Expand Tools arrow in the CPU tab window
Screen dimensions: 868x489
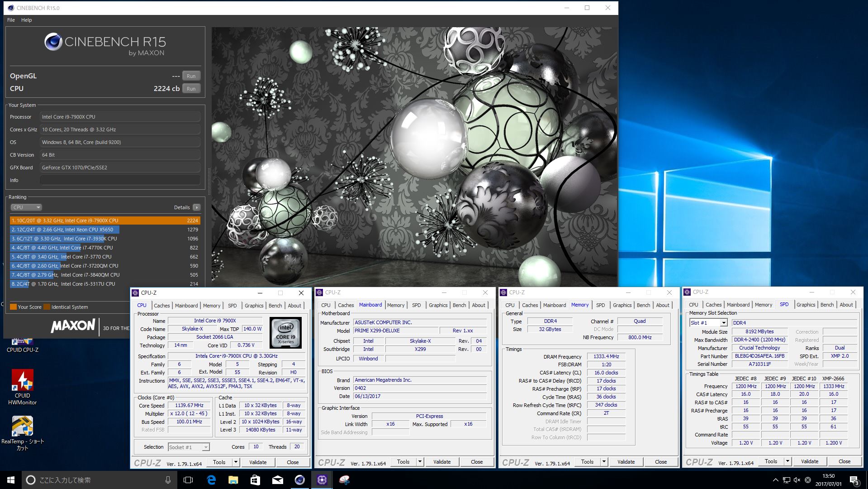coord(236,462)
